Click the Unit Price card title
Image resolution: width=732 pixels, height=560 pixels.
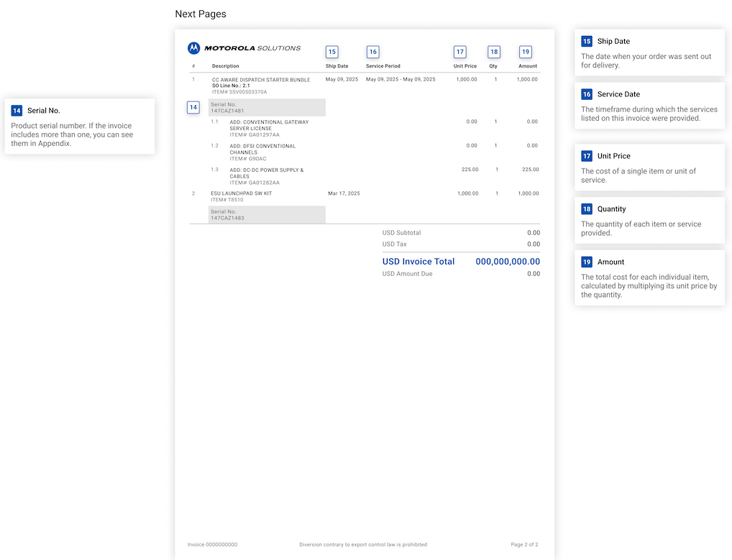tap(614, 156)
